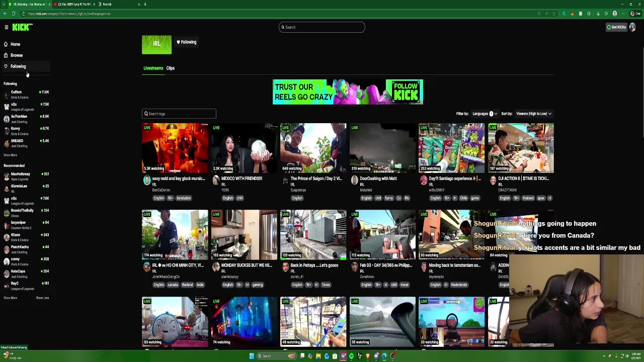Open Ac7ionMan channel in sidebar
644x362 pixels.
25,119
